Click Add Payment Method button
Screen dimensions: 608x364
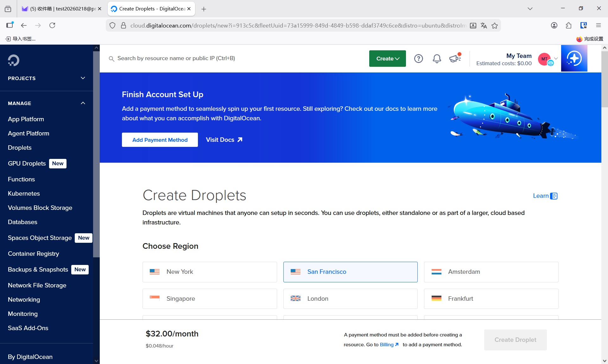coord(160,140)
